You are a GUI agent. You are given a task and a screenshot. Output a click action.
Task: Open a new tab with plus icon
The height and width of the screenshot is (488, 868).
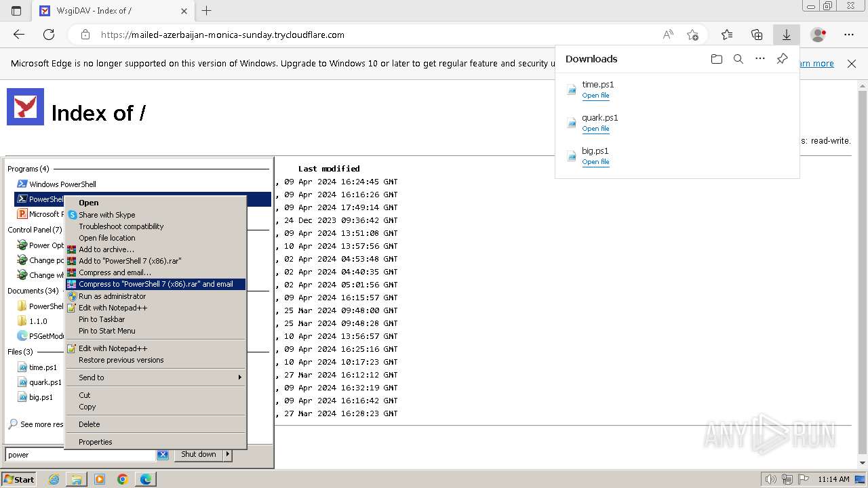point(207,11)
